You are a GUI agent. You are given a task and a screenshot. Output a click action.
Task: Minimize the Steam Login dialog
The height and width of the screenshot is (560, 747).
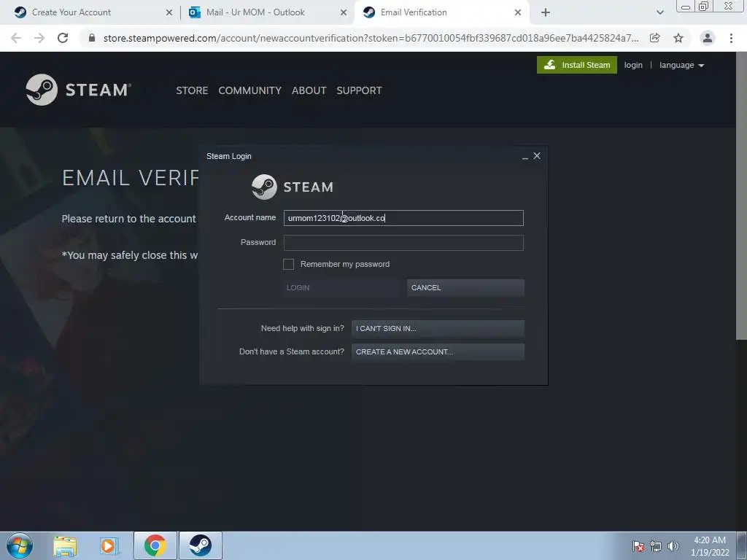pyautogui.click(x=525, y=157)
